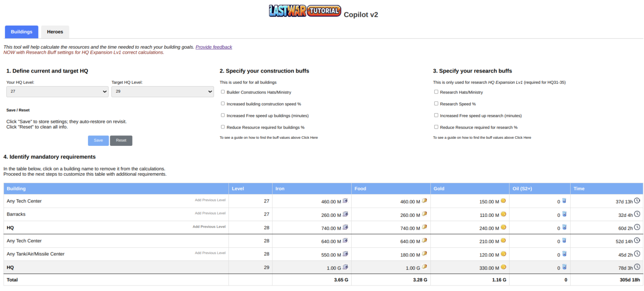Click the food icon in the HQ 28 row
This screenshot has height=291, width=644.
click(x=424, y=227)
